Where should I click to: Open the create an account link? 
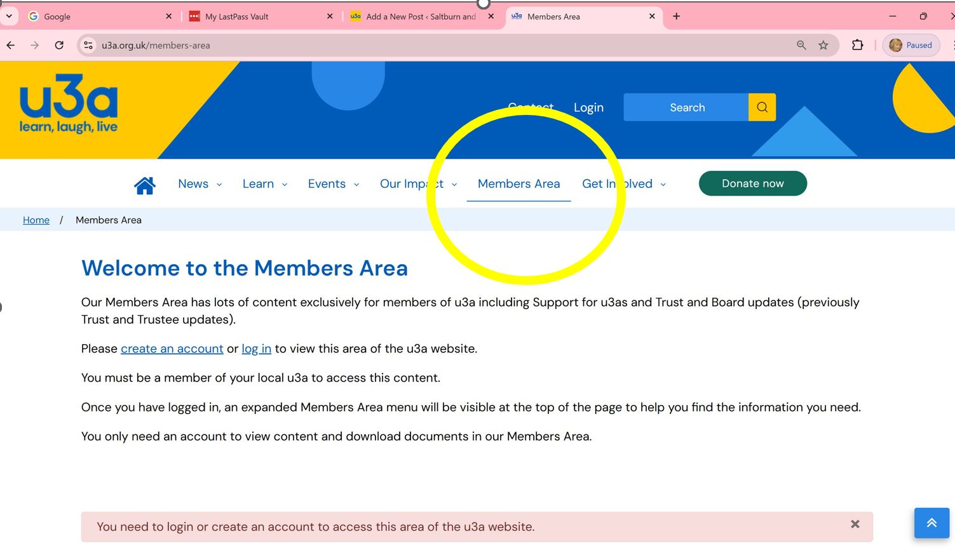172,349
